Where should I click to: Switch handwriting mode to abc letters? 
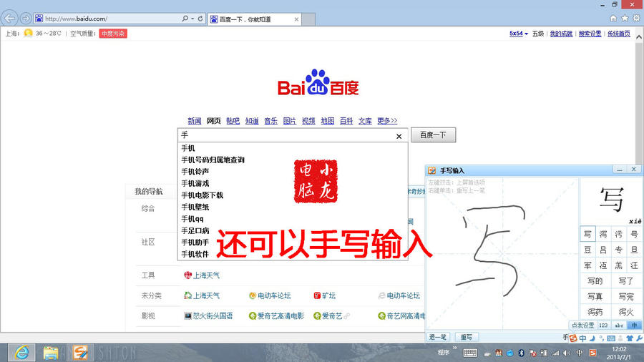tap(619, 325)
